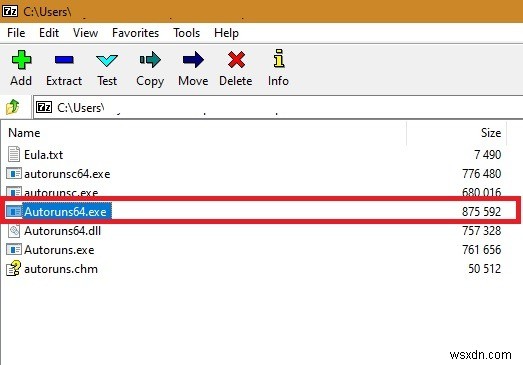The width and height of the screenshot is (523, 365).
Task: Open the Help menu
Action: pos(226,33)
